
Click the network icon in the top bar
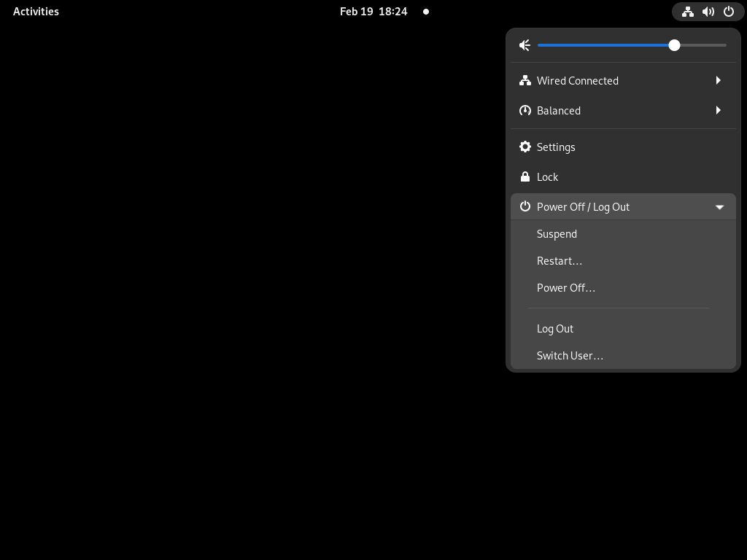(687, 12)
